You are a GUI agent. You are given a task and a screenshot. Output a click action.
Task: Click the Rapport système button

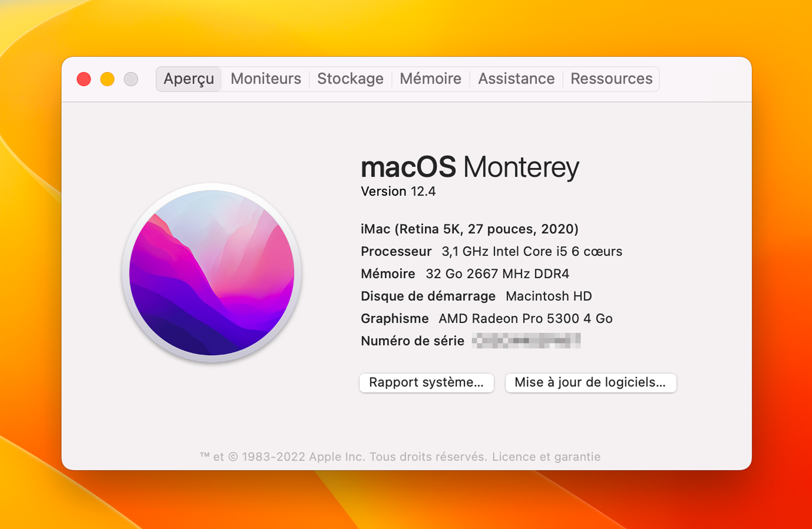[x=426, y=383]
